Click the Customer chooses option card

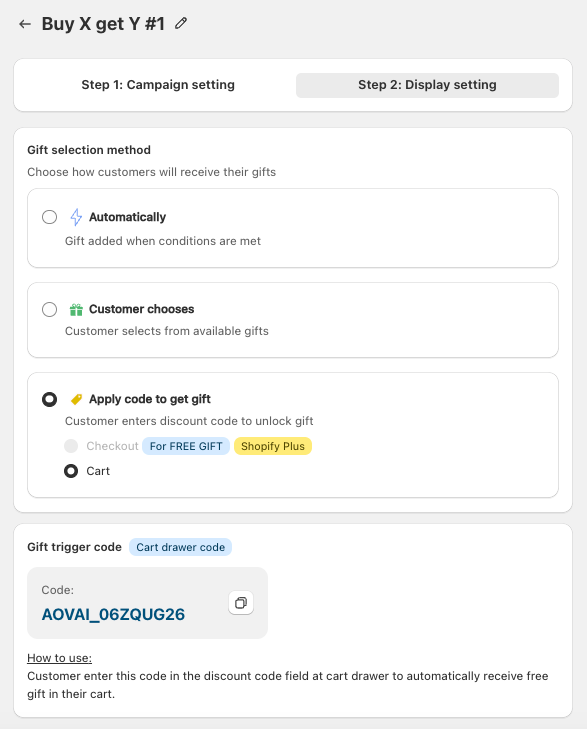point(293,320)
